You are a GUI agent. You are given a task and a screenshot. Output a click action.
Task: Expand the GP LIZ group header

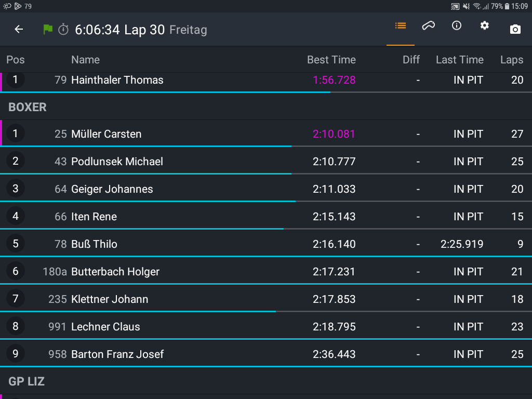[266, 381]
